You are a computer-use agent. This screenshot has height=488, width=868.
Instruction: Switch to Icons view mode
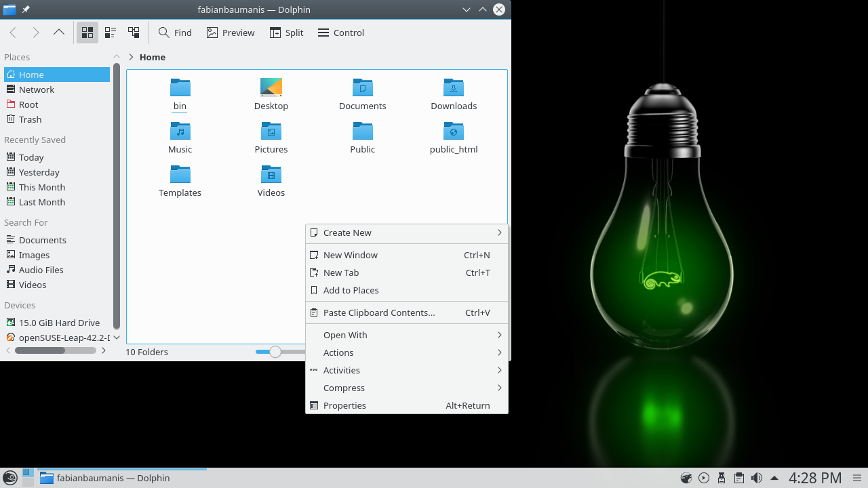coord(87,33)
